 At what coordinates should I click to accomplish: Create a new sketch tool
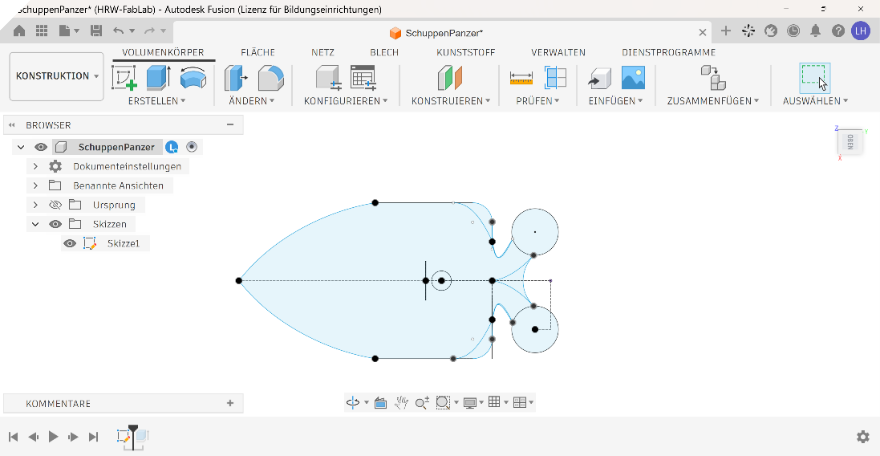[x=125, y=77]
